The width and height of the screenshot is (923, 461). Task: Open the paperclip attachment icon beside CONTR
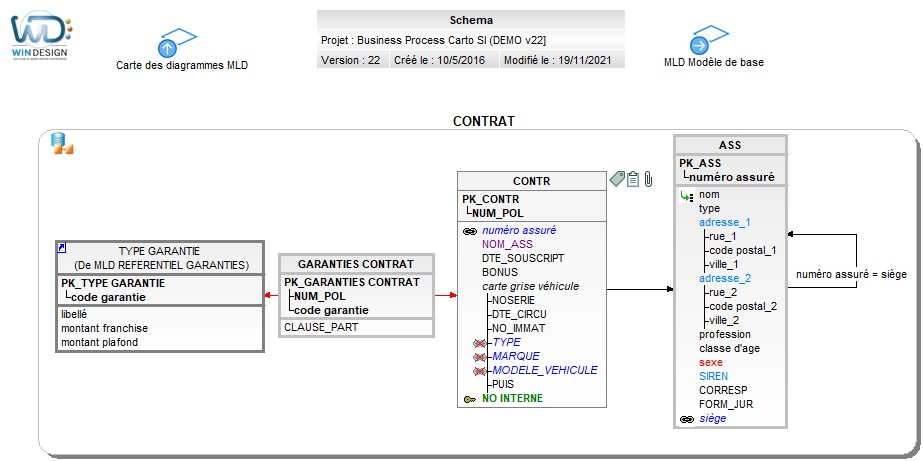(648, 179)
